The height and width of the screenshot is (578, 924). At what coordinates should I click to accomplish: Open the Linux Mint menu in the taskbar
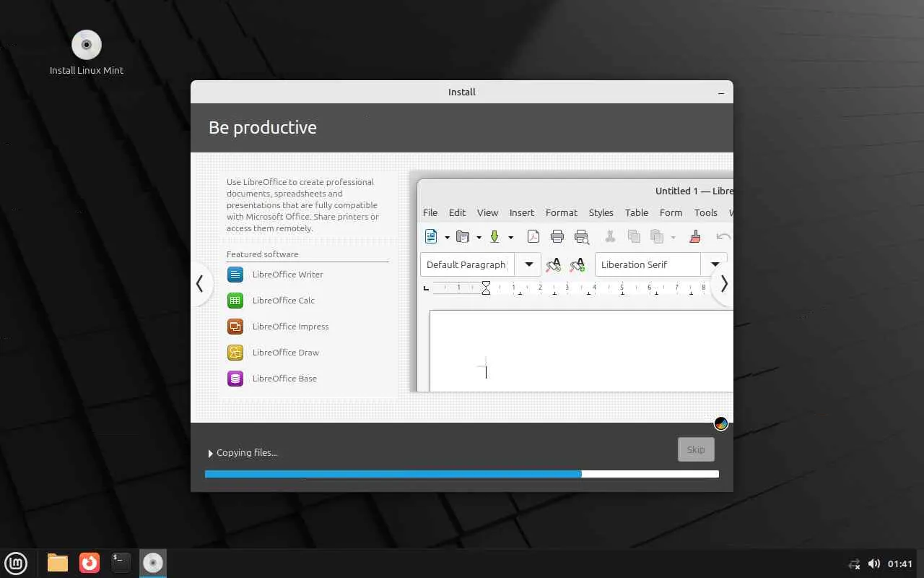(16, 563)
